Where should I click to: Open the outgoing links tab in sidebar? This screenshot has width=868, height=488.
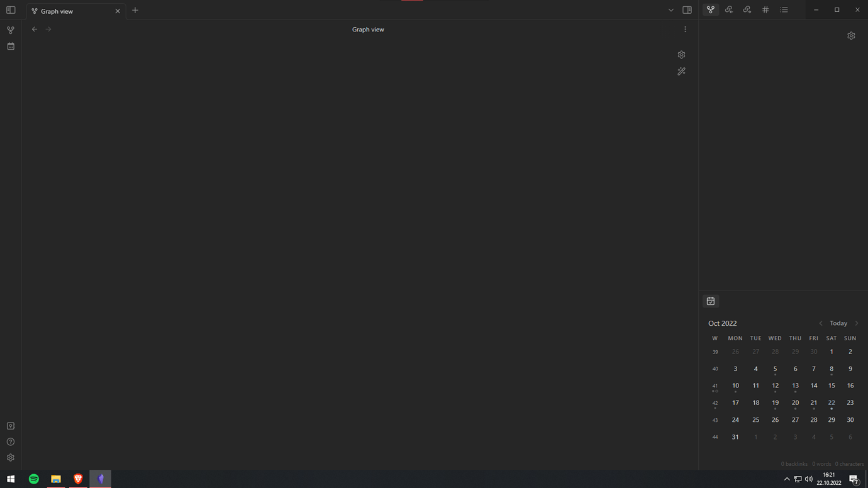[747, 10]
